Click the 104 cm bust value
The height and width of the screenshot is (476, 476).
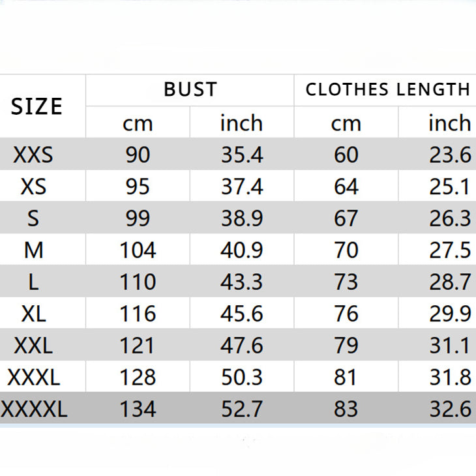tap(138, 250)
